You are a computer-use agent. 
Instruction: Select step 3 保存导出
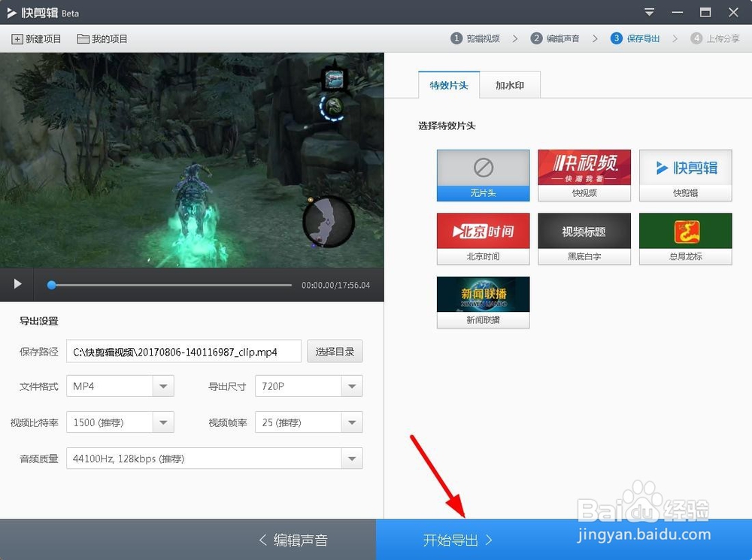point(635,38)
